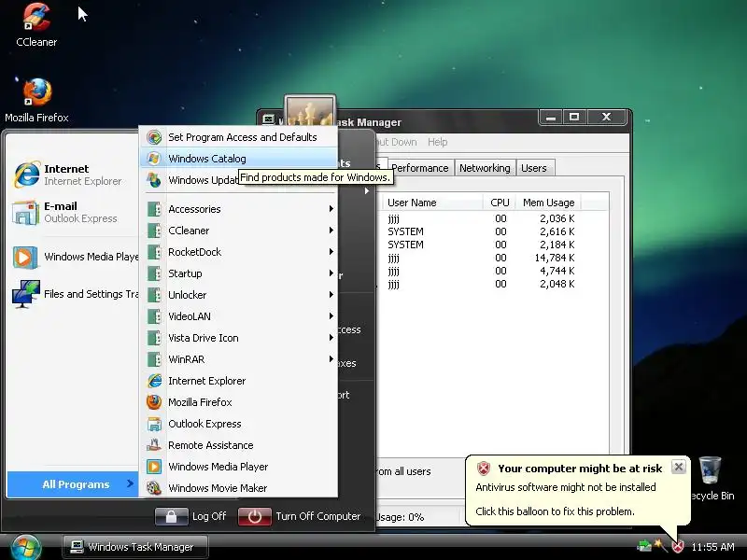Screen dimensions: 747x560
Task: Click the Log Off button
Action: coord(190,516)
